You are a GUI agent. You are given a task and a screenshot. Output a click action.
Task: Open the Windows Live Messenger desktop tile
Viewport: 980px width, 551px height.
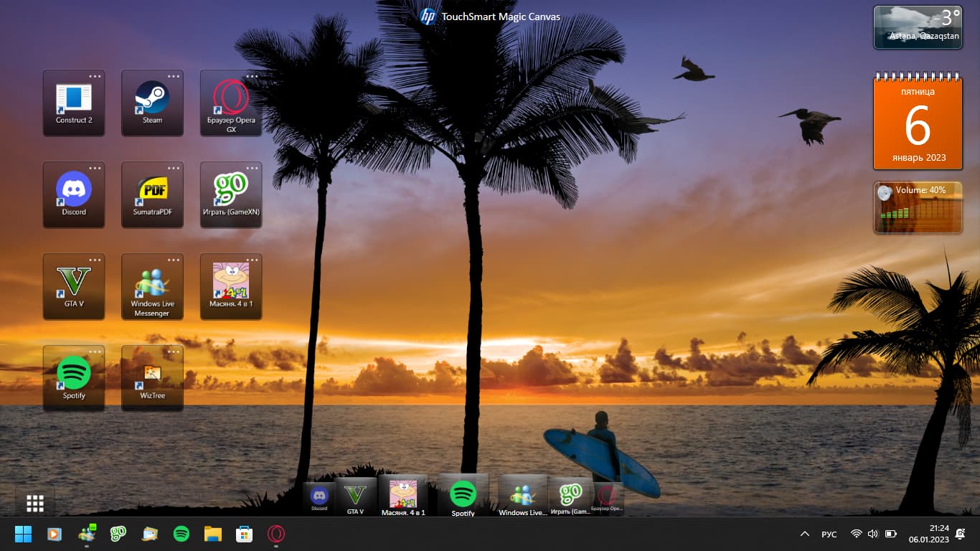pos(152,287)
